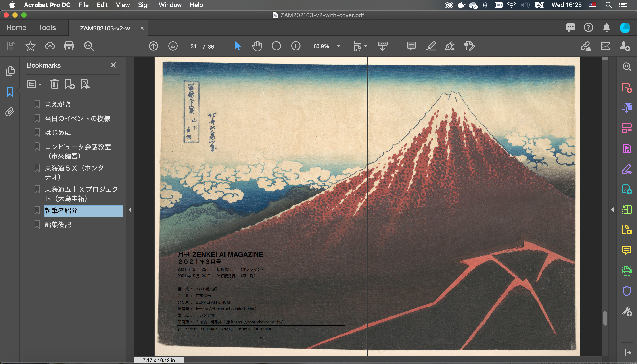Delete selected bookmark with trash icon
Screen dimensions: 637x364
54,84
